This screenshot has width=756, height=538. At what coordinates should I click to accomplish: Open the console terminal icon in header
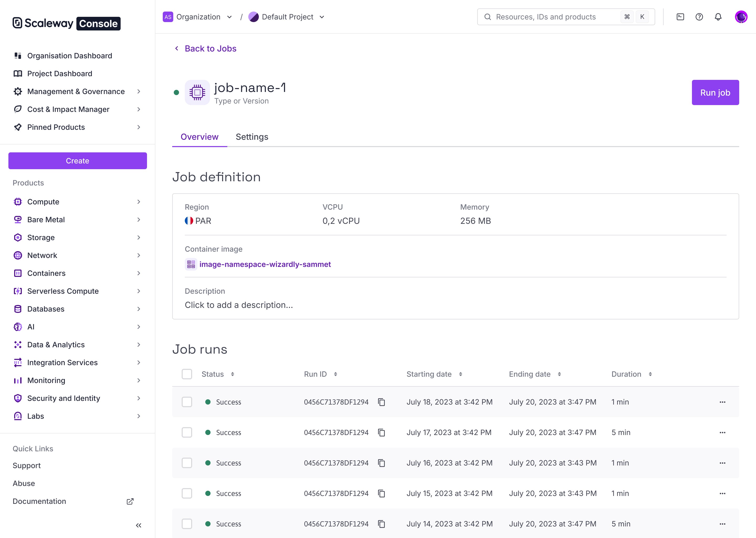680,17
